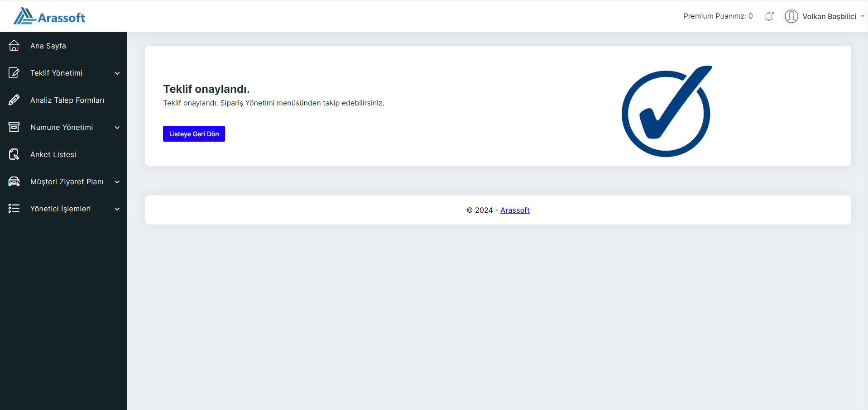The height and width of the screenshot is (410, 868).
Task: Expand Numune Yönetimi chevron
Action: [117, 128]
